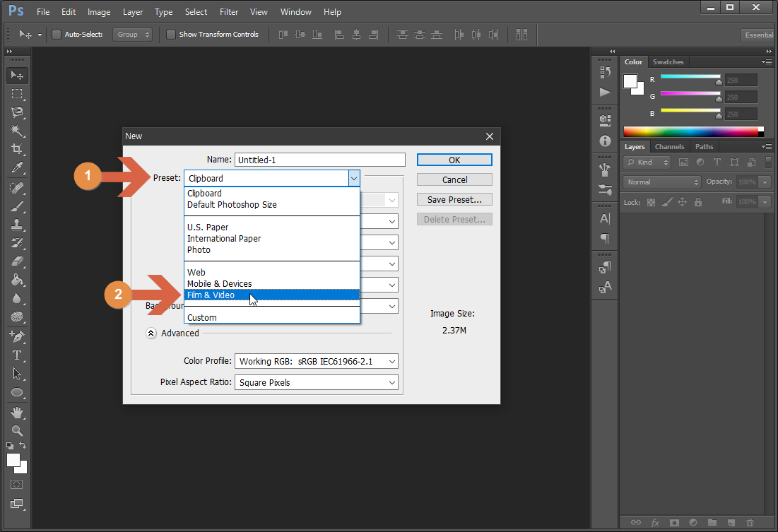Select the Clone Stamp tool
This screenshot has width=778, height=532.
[x=17, y=224]
